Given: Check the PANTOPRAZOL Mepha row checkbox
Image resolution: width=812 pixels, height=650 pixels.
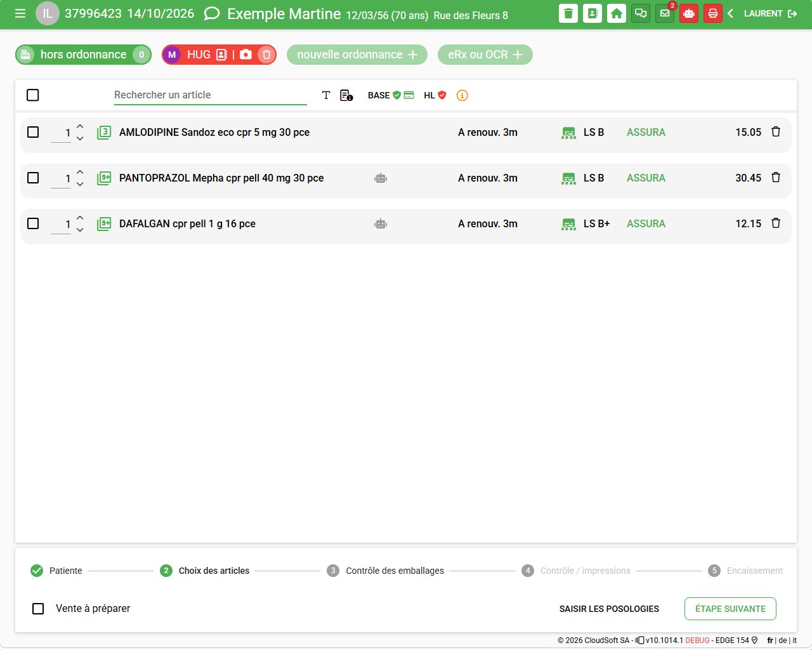Looking at the screenshot, I should click(x=33, y=178).
